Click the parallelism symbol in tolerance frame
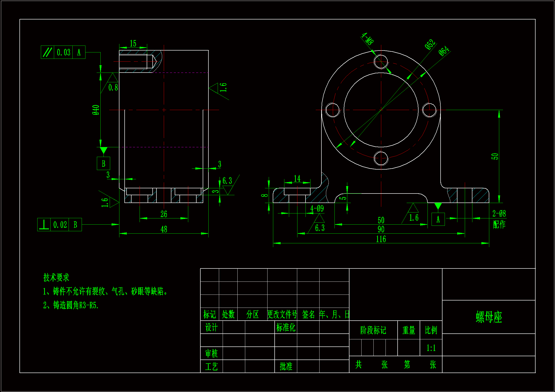Viewport: 555px width, 392px height. pos(47,52)
